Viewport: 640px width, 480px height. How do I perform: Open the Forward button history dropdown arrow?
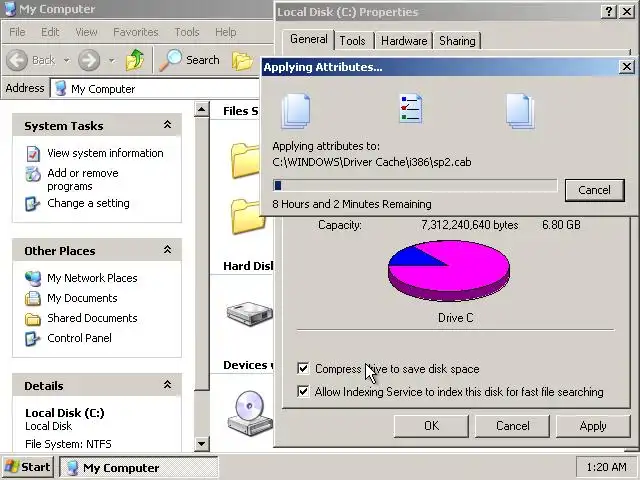pos(111,60)
